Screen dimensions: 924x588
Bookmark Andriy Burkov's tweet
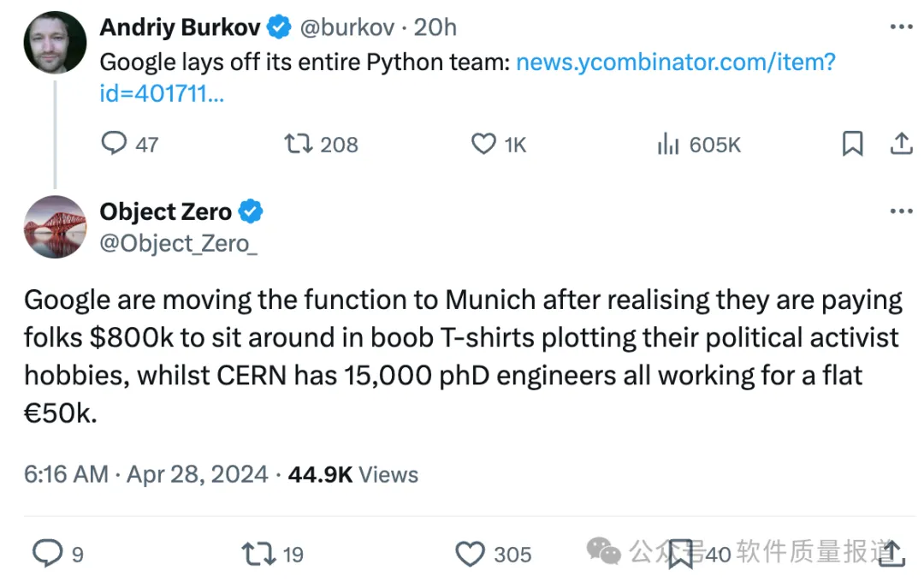click(852, 144)
